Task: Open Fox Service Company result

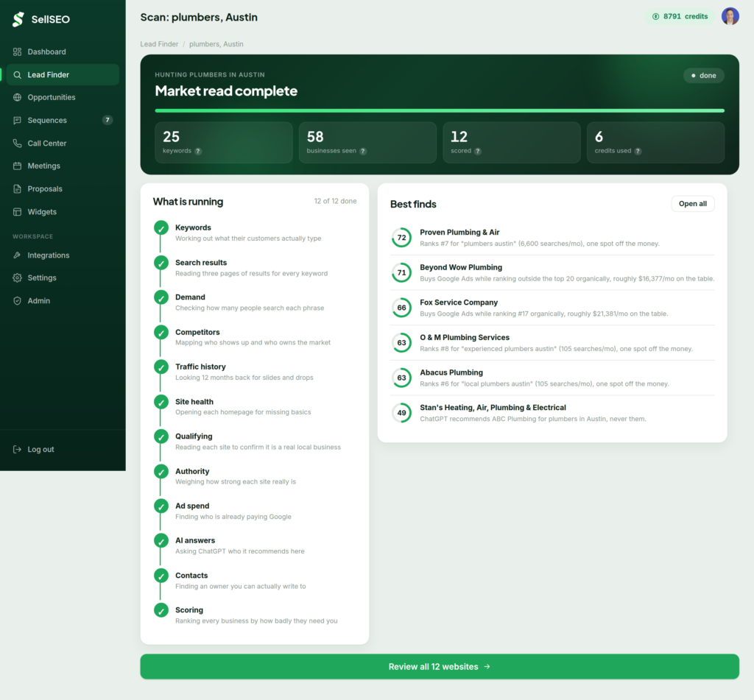Action: point(552,308)
